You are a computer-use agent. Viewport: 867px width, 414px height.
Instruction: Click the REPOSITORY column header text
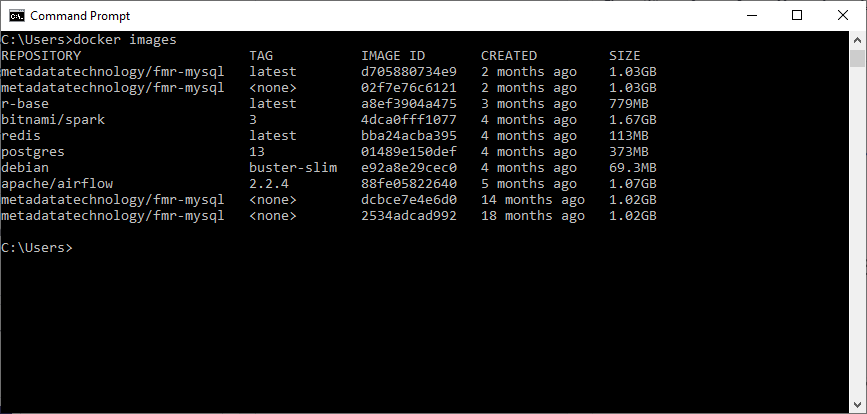point(41,56)
